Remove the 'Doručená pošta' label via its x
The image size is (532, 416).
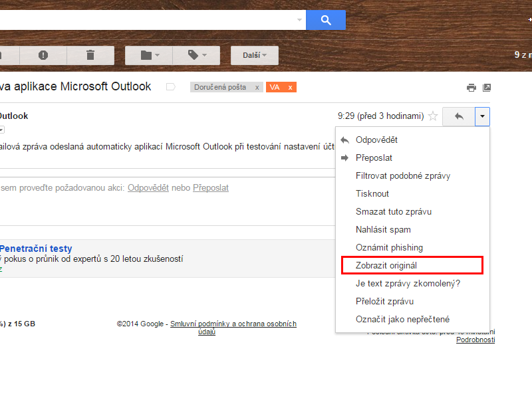257,87
